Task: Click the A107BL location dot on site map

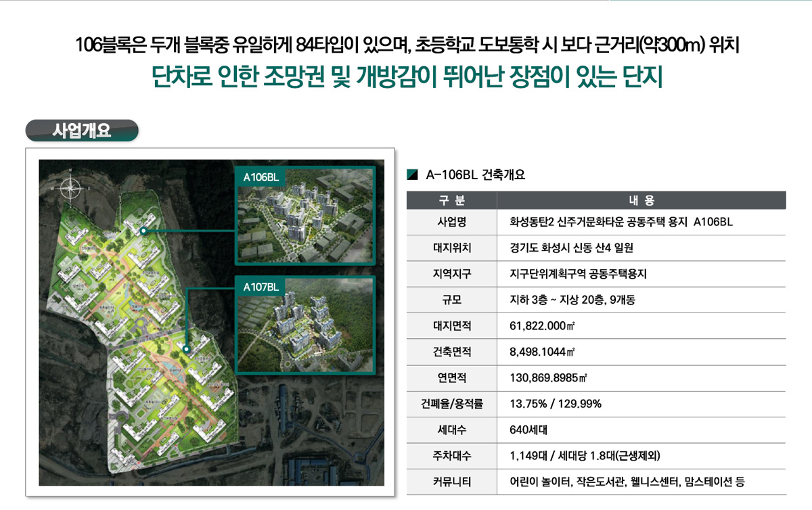Action: click(185, 350)
